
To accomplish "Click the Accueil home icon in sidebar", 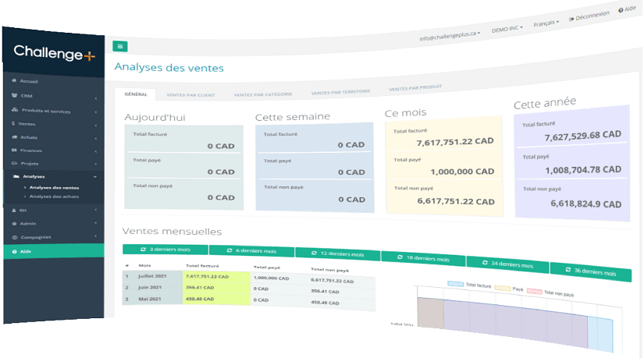I will 14,81.
